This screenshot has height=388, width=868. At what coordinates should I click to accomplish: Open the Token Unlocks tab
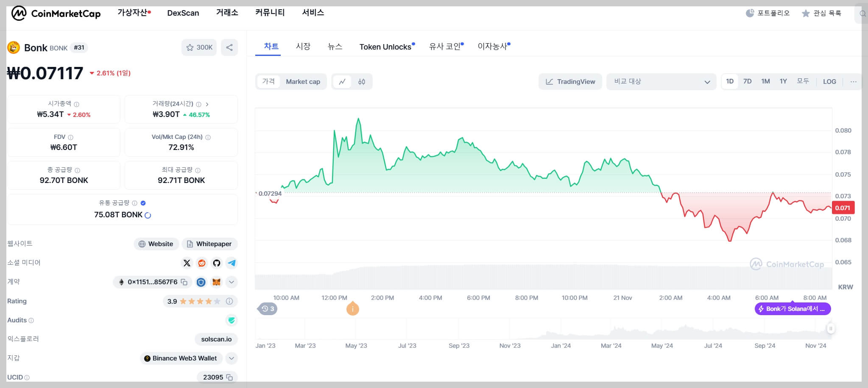coord(386,47)
